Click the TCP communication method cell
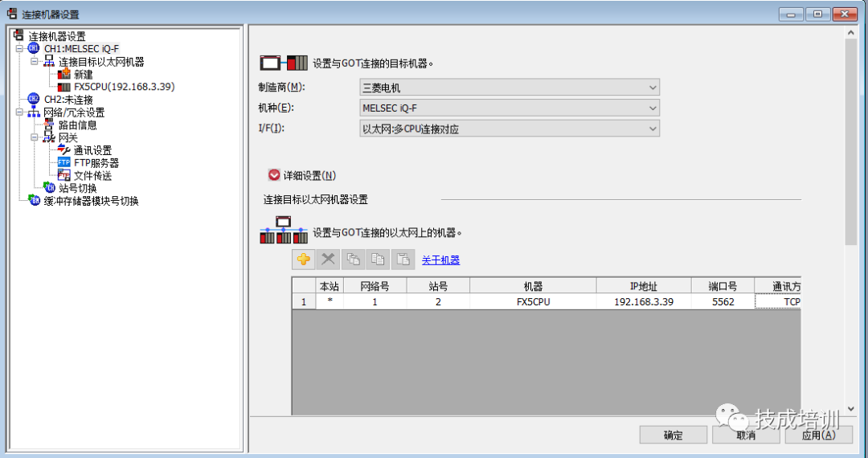868x458 pixels. pos(778,301)
